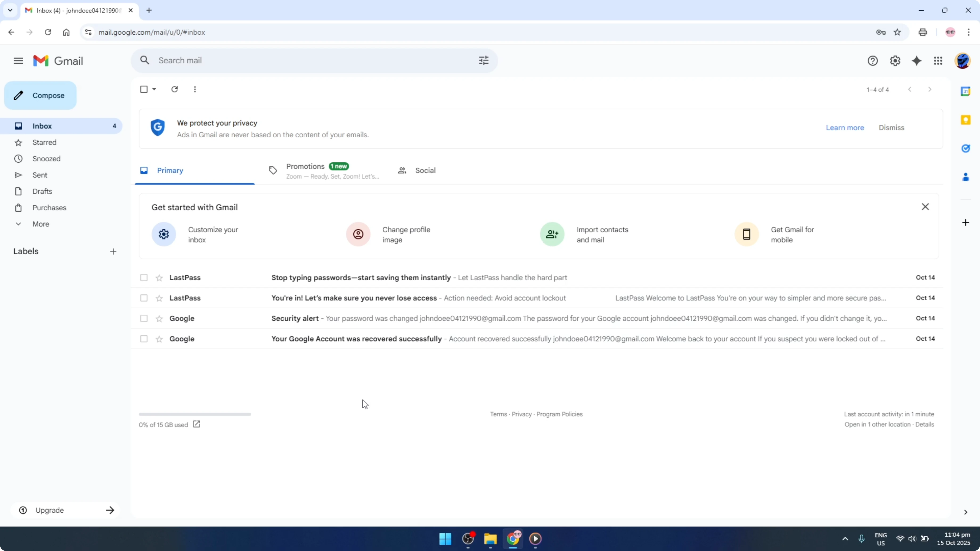Open the Chrome tab search dropdown
Image resolution: width=980 pixels, height=551 pixels.
[10, 10]
